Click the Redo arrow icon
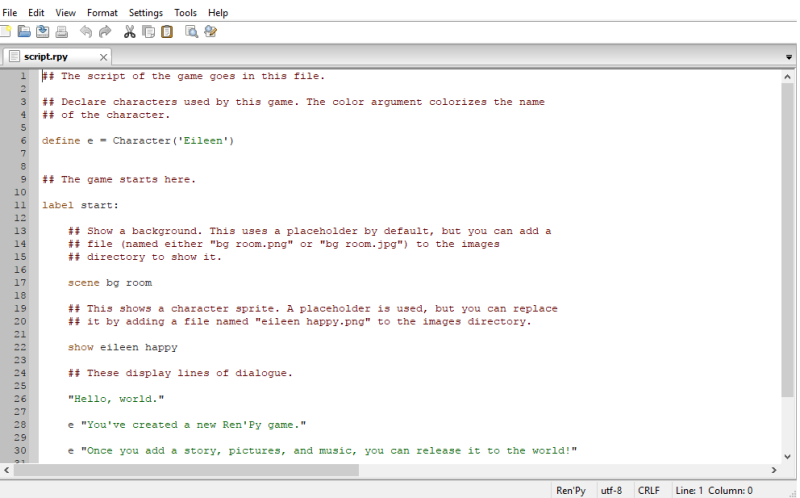Viewport: 800px width, 498px height. (105, 32)
